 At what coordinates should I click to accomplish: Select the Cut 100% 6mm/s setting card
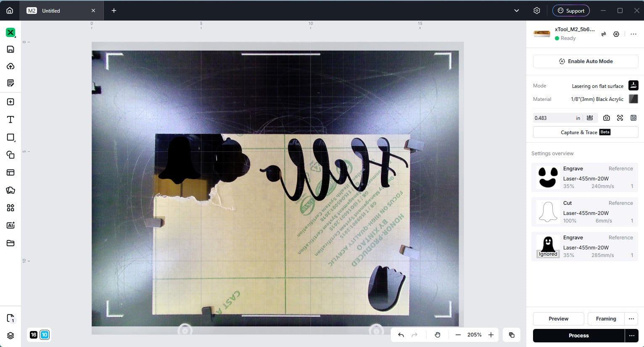(585, 212)
